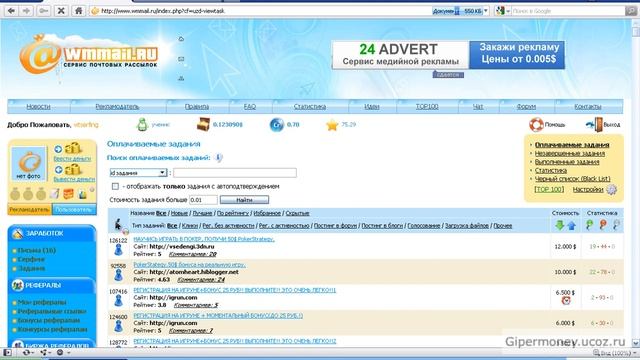640x360 pixels.
Task: Open the Настройки gear icon
Action: coord(611,189)
